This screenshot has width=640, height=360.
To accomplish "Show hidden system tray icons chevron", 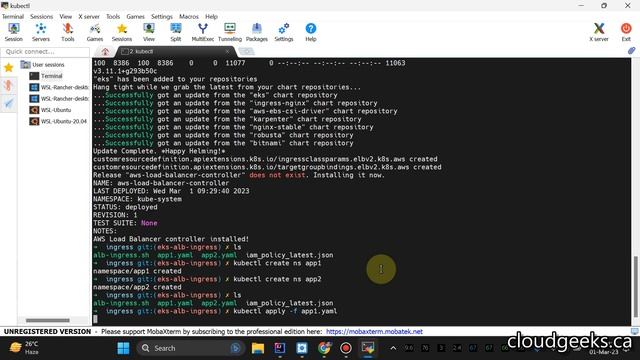I will pyautogui.click(x=393, y=348).
